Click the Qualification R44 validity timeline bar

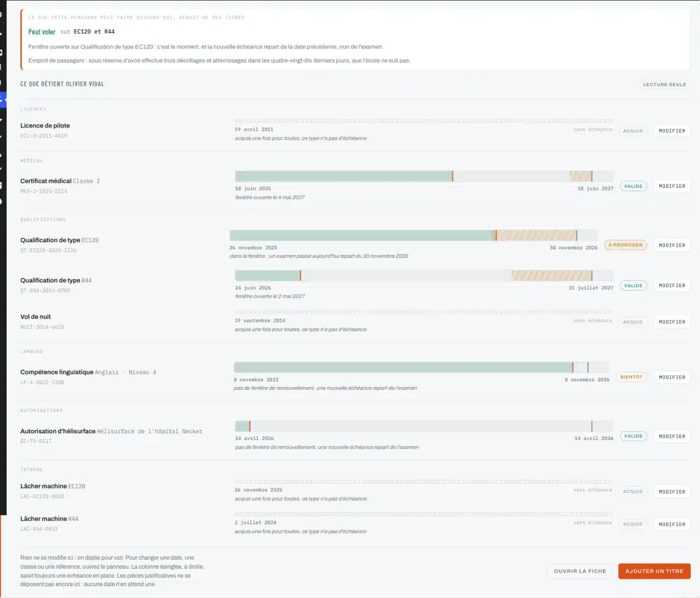(x=424, y=275)
